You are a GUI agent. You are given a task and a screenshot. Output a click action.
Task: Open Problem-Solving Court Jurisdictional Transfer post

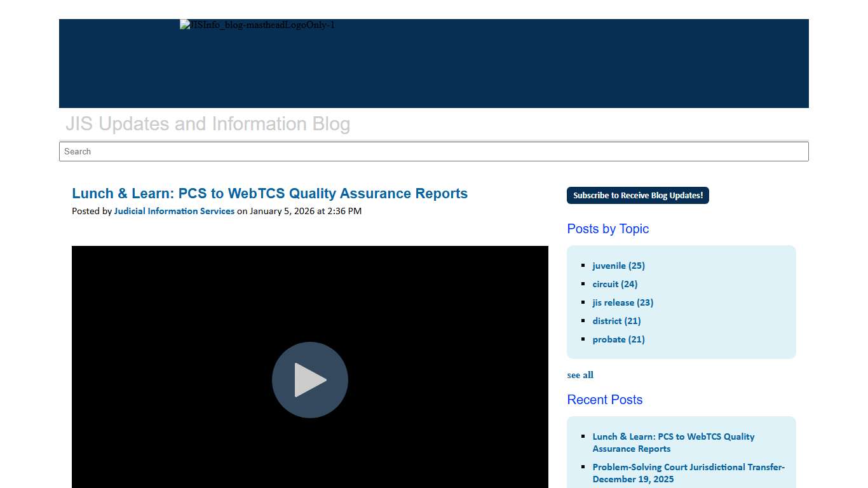click(x=689, y=473)
